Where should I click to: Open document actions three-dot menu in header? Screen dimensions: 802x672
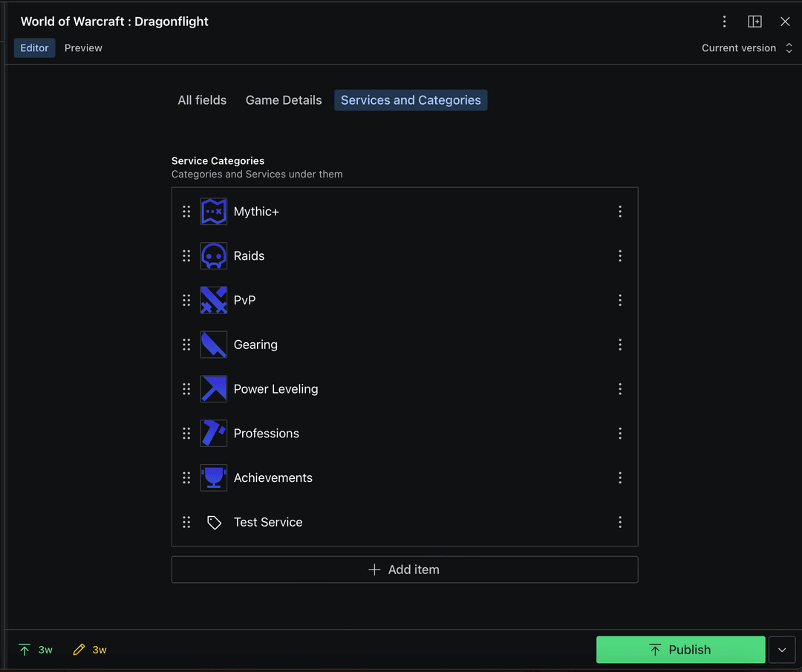724,22
